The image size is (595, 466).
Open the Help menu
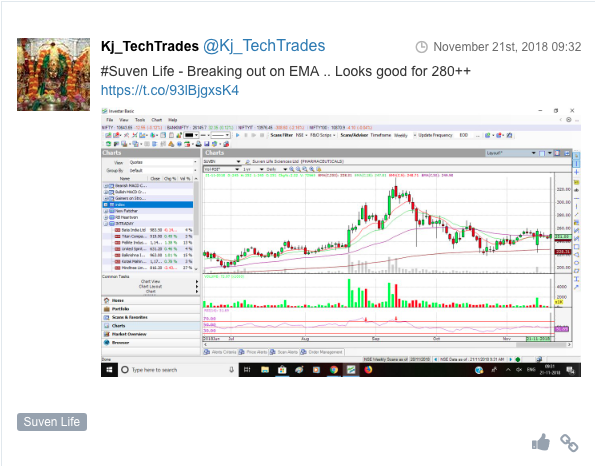click(173, 120)
